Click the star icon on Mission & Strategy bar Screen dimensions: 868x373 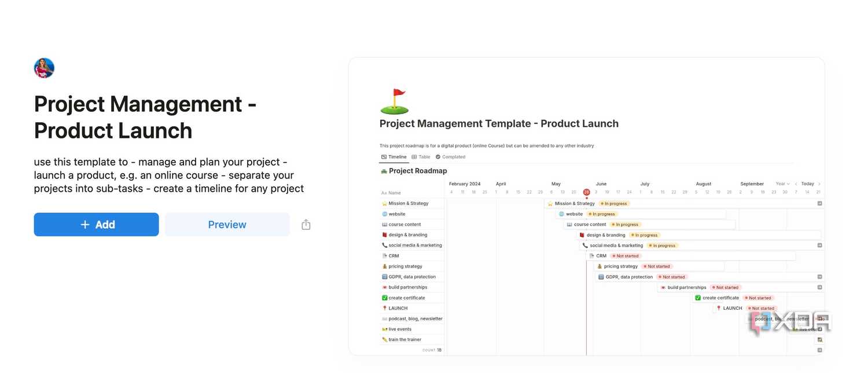pyautogui.click(x=550, y=203)
